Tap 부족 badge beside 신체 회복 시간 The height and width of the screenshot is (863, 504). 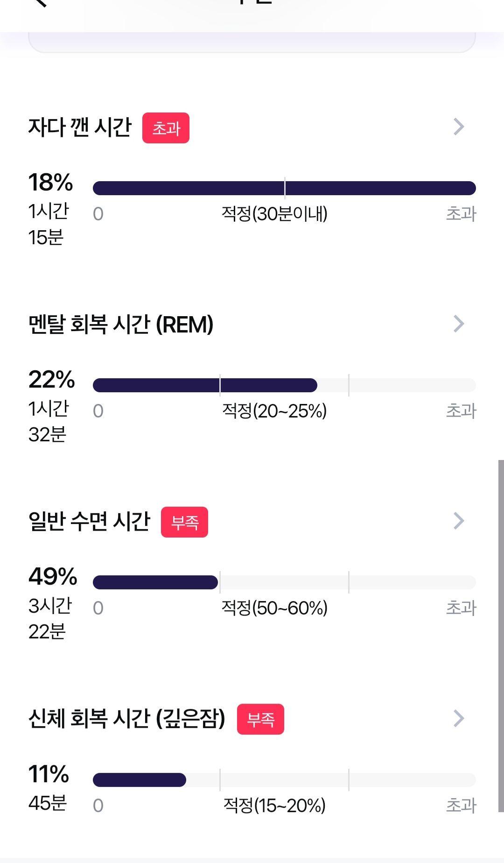260,719
